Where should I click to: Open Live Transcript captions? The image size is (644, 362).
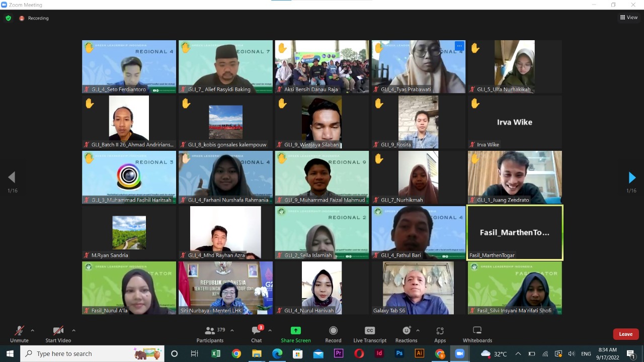tap(370, 334)
